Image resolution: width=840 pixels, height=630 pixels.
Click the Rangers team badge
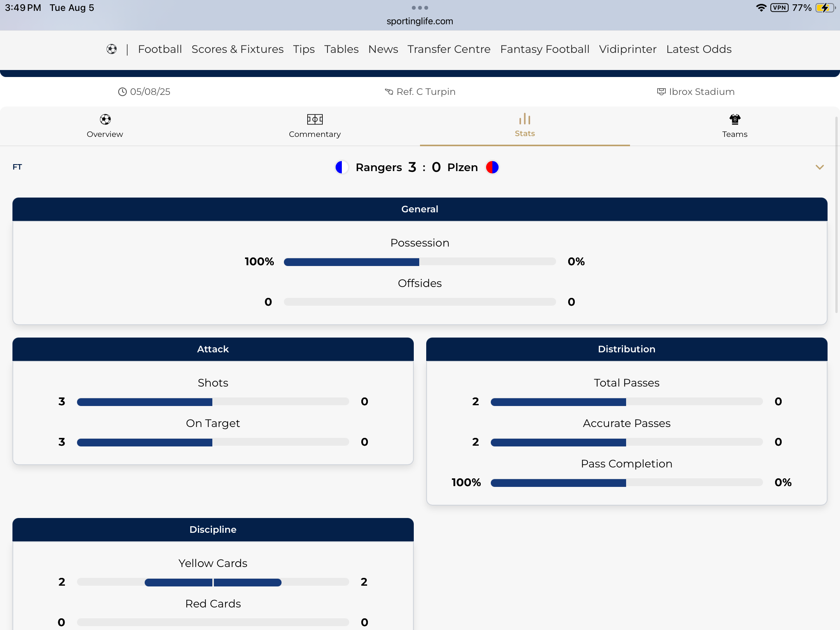(x=341, y=167)
